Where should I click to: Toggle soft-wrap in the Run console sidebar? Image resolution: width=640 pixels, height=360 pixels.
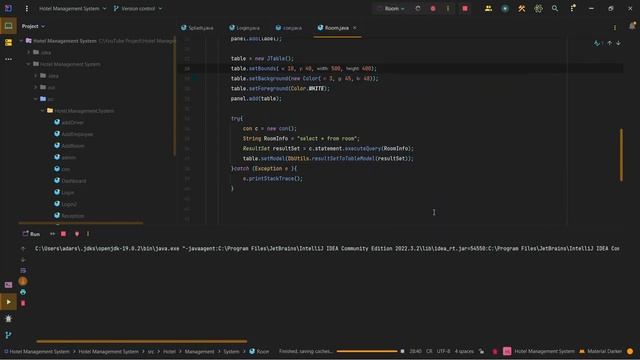[x=23, y=270]
